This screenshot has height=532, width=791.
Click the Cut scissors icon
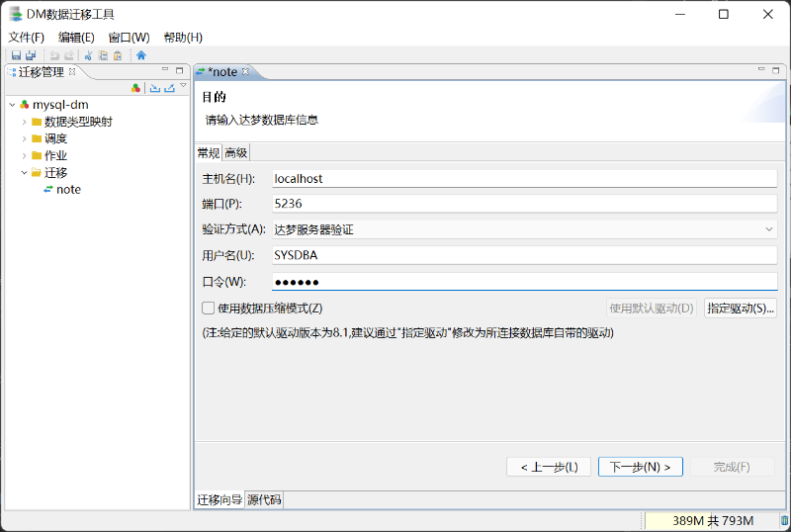(88, 55)
